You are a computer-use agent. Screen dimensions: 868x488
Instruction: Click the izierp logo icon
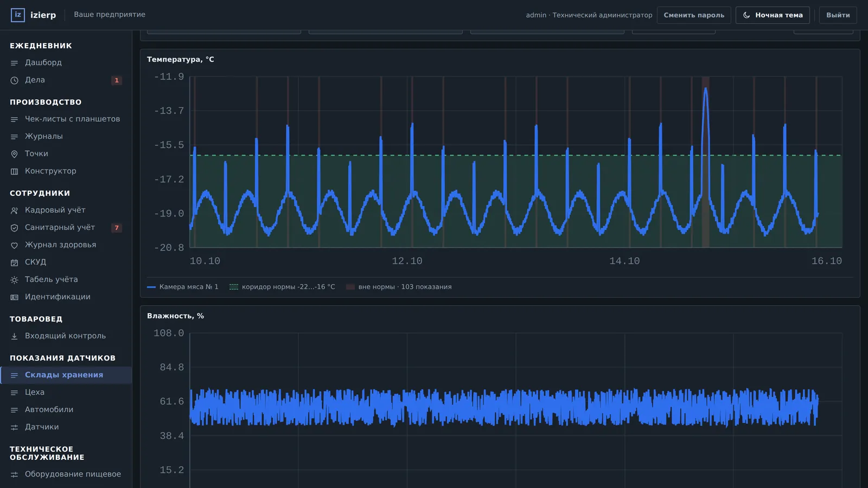(x=18, y=15)
